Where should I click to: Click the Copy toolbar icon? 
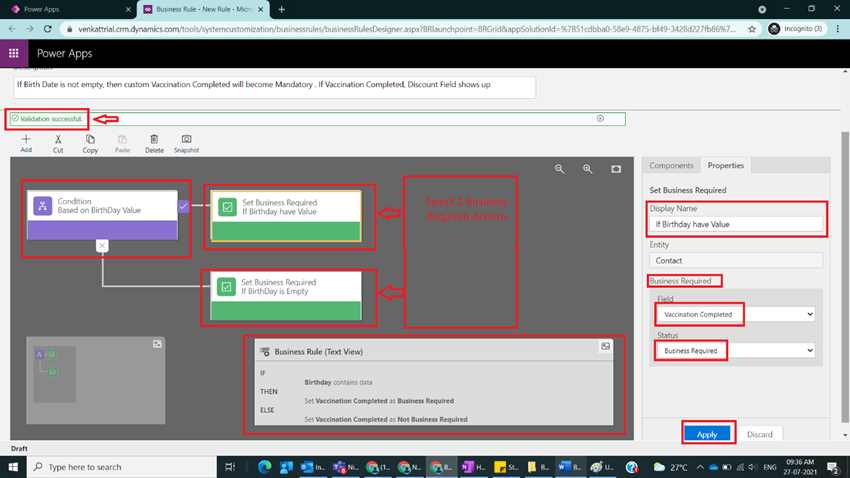(90, 144)
